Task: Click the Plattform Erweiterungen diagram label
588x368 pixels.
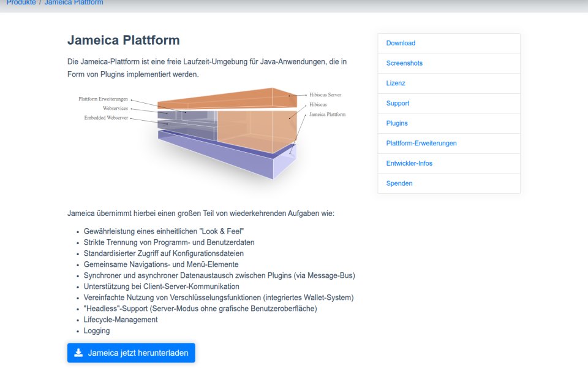Action: tap(103, 99)
